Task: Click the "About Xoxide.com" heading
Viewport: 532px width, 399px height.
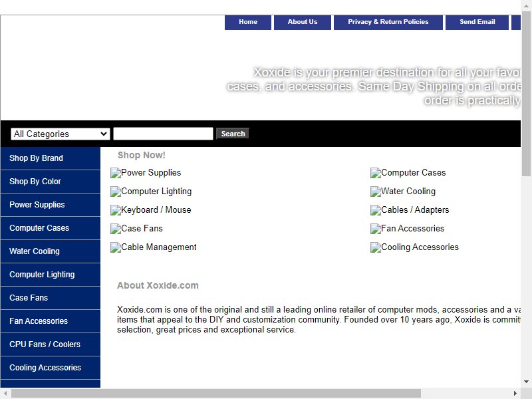Action: tap(158, 286)
